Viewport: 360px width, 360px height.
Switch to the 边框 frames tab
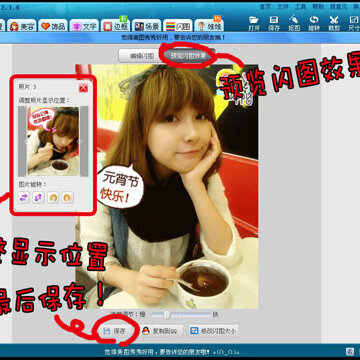(x=115, y=26)
